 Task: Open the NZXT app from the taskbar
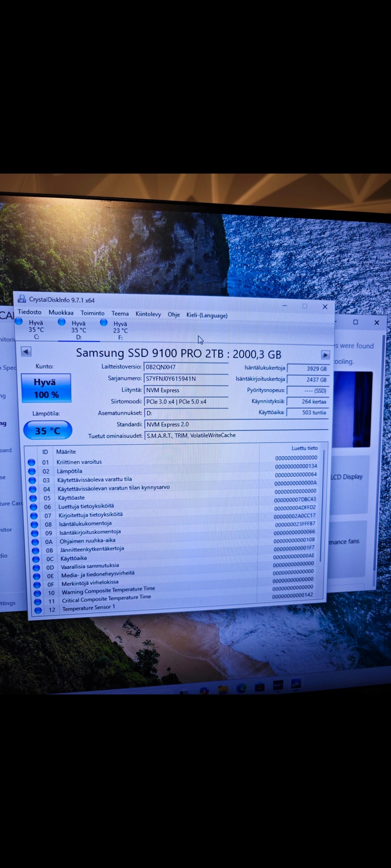[278, 685]
